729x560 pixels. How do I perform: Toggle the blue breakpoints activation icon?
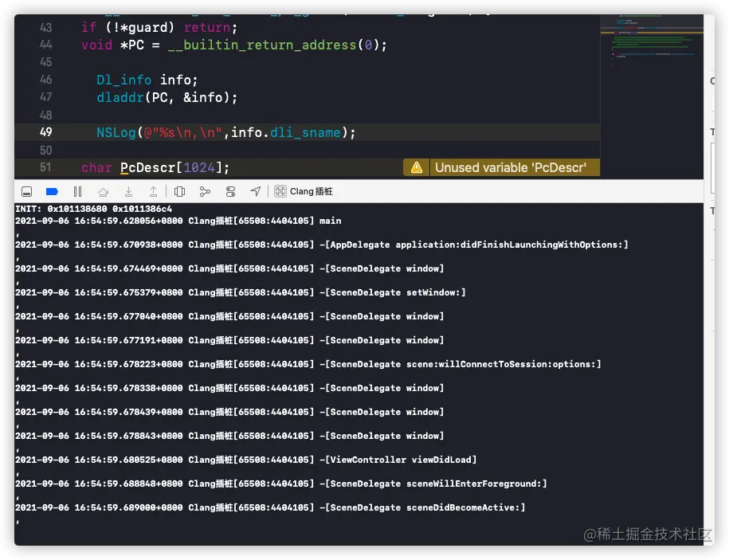tap(52, 191)
